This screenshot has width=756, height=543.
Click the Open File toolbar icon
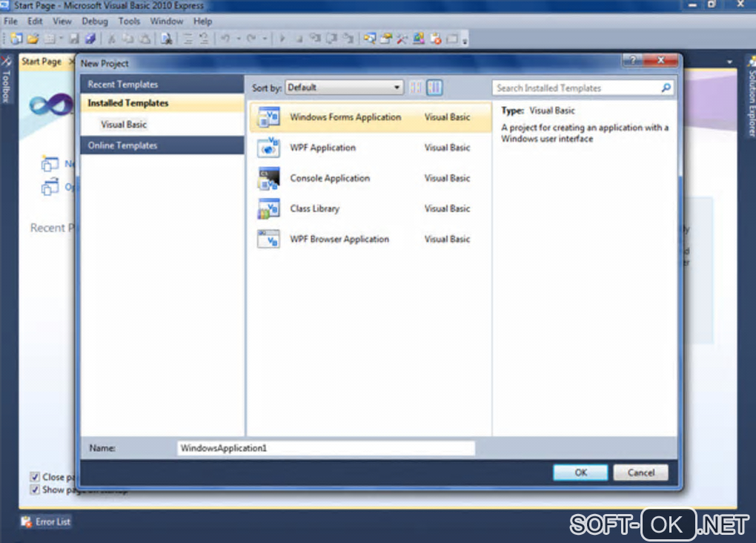(33, 39)
